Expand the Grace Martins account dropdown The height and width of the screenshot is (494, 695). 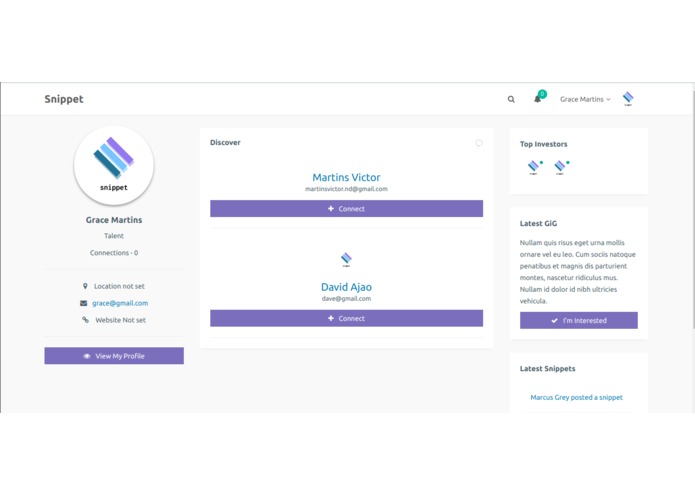(585, 99)
